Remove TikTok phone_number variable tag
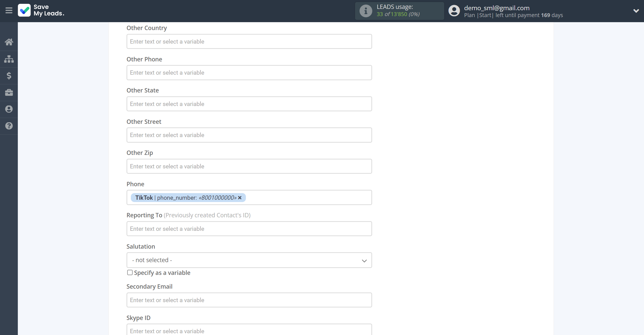 pos(240,197)
